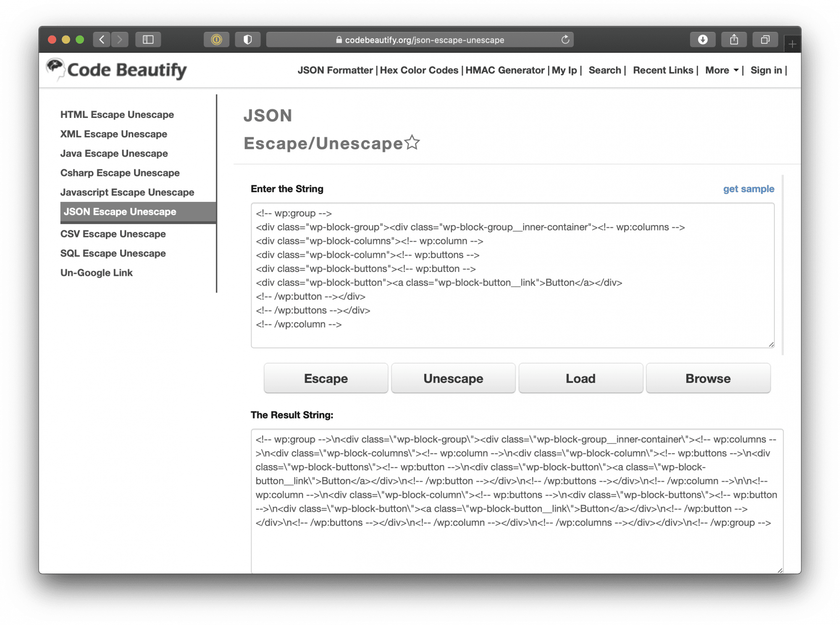Toggle the Safari sidebar icon
Screen dimensions: 840x625
pyautogui.click(x=148, y=40)
